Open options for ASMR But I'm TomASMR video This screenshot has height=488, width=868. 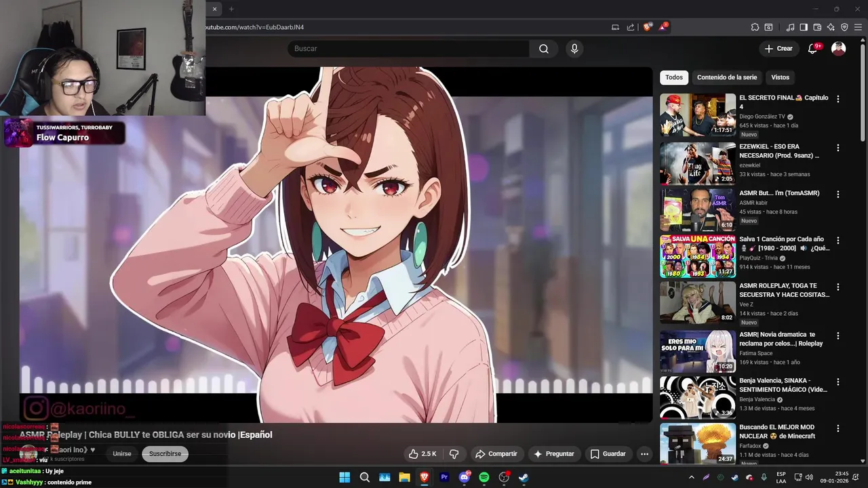[x=838, y=194]
